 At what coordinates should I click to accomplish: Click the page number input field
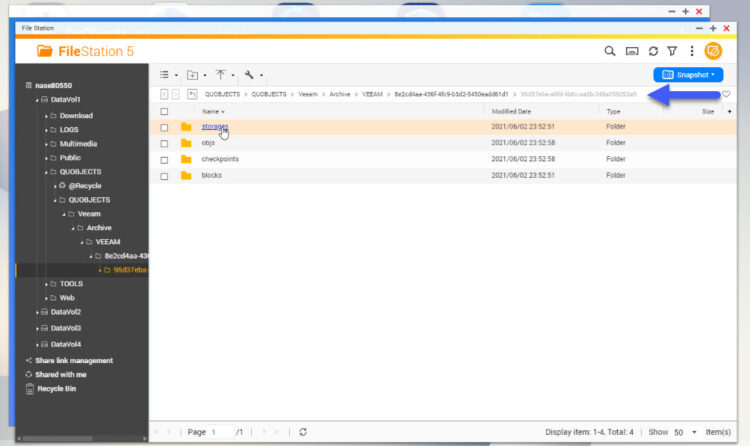[x=221, y=432]
